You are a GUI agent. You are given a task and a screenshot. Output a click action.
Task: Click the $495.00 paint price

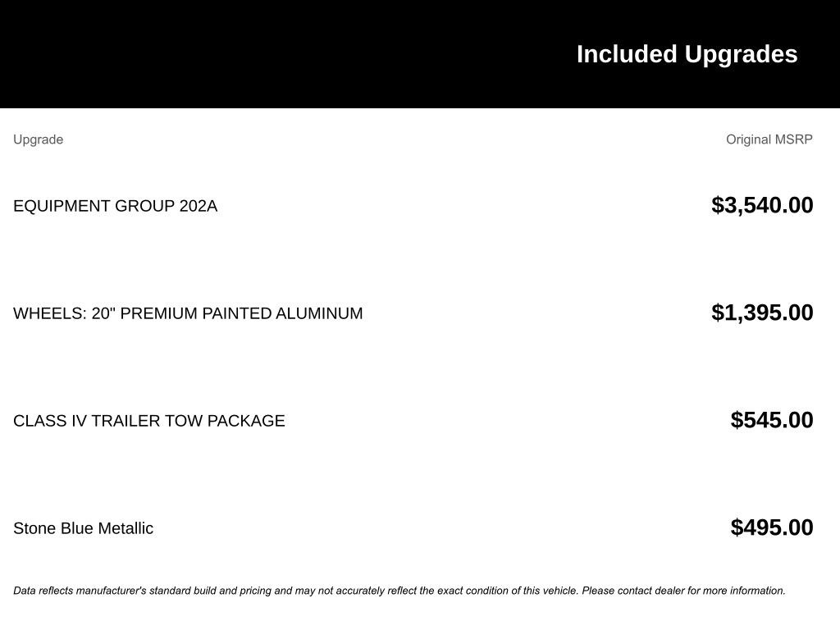[771, 527]
